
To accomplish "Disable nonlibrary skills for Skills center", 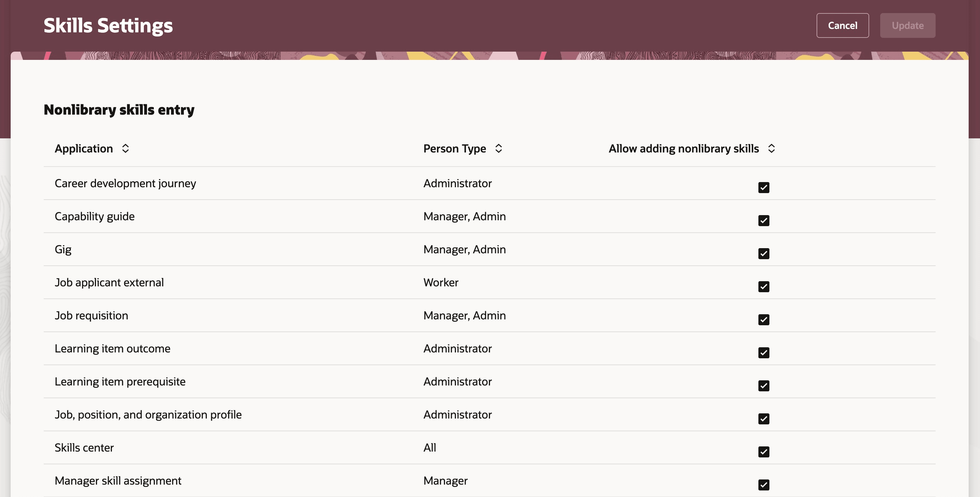I will click(x=765, y=452).
